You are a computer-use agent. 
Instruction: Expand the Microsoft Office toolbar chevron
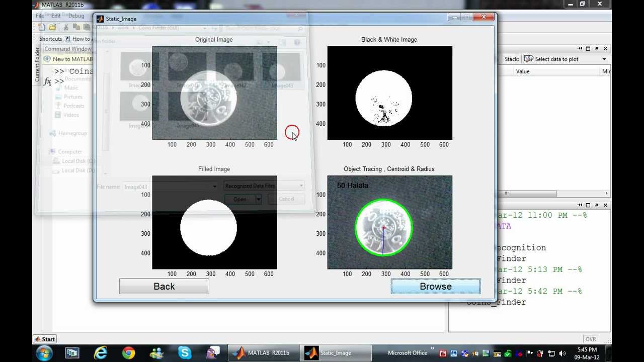pos(432,348)
